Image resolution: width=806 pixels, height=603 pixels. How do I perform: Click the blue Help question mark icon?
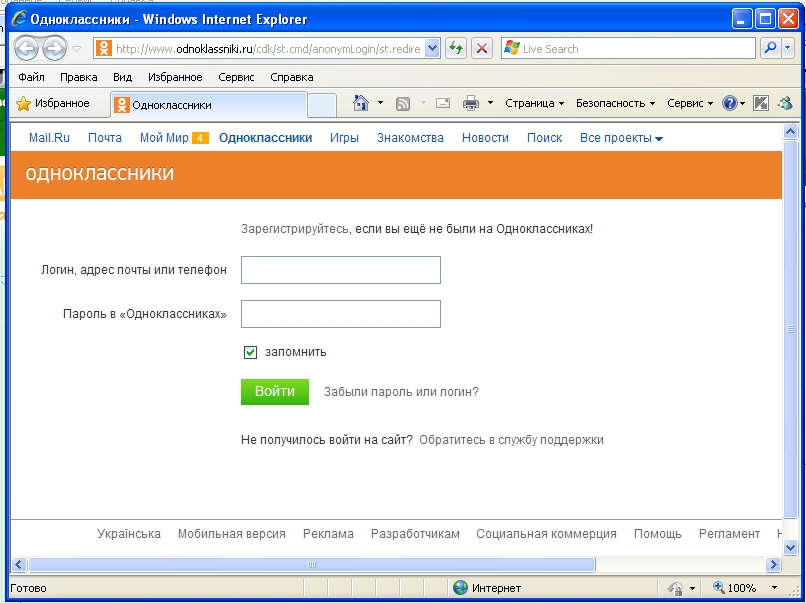point(730,103)
